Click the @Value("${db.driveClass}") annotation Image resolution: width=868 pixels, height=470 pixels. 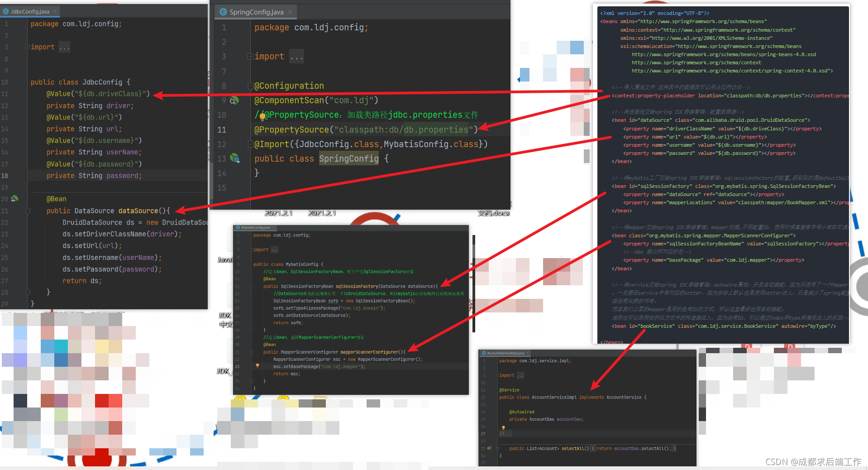point(98,94)
